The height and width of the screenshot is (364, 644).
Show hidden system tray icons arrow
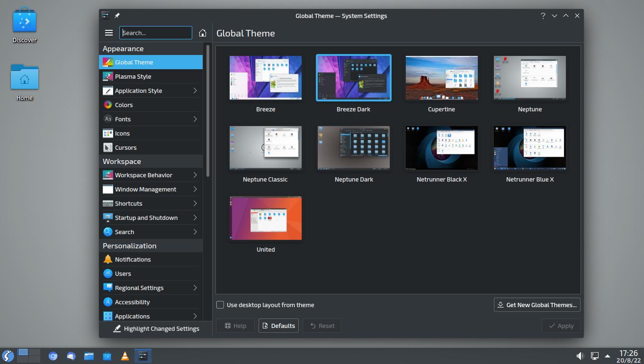point(608,356)
